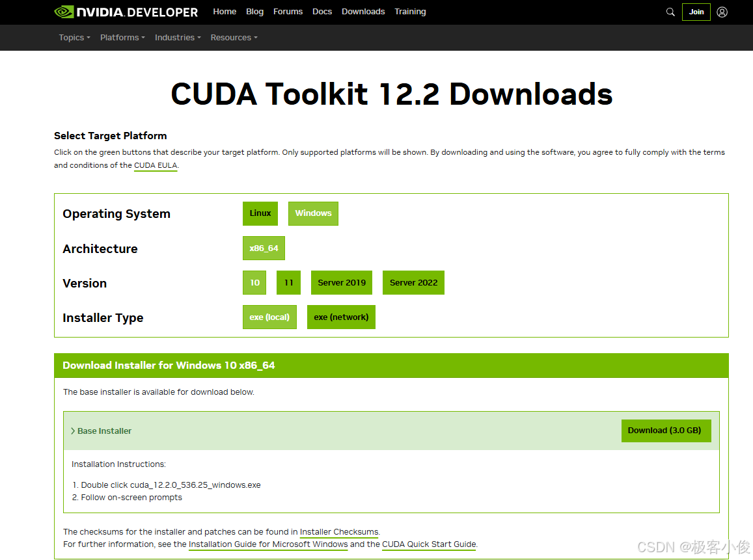This screenshot has width=753, height=560.
Task: Expand the Topics dropdown menu
Action: 74,38
